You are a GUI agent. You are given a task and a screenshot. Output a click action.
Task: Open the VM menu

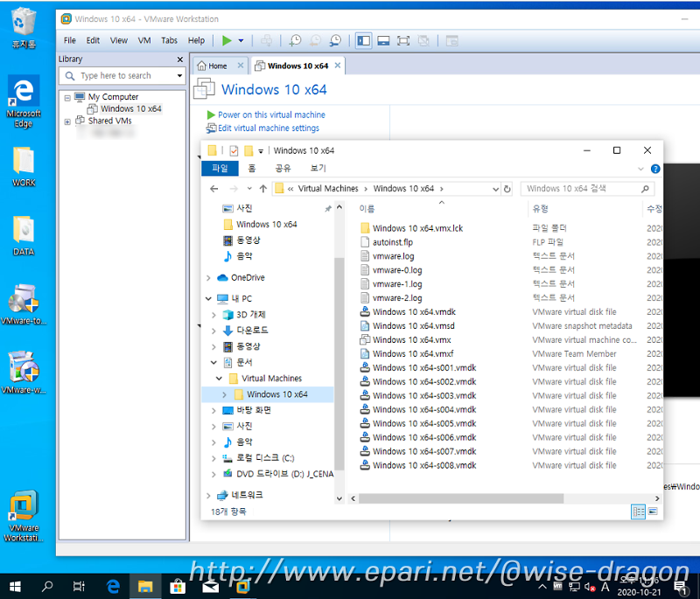tap(144, 40)
